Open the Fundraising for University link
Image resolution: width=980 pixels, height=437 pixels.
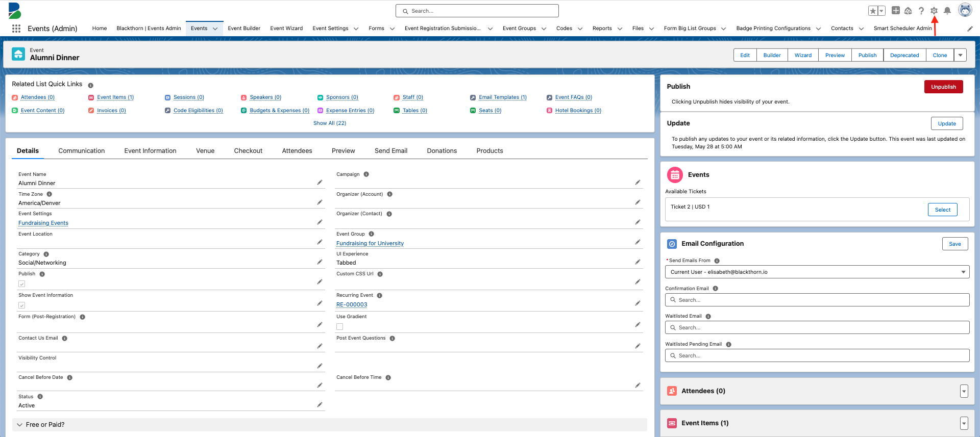point(370,243)
